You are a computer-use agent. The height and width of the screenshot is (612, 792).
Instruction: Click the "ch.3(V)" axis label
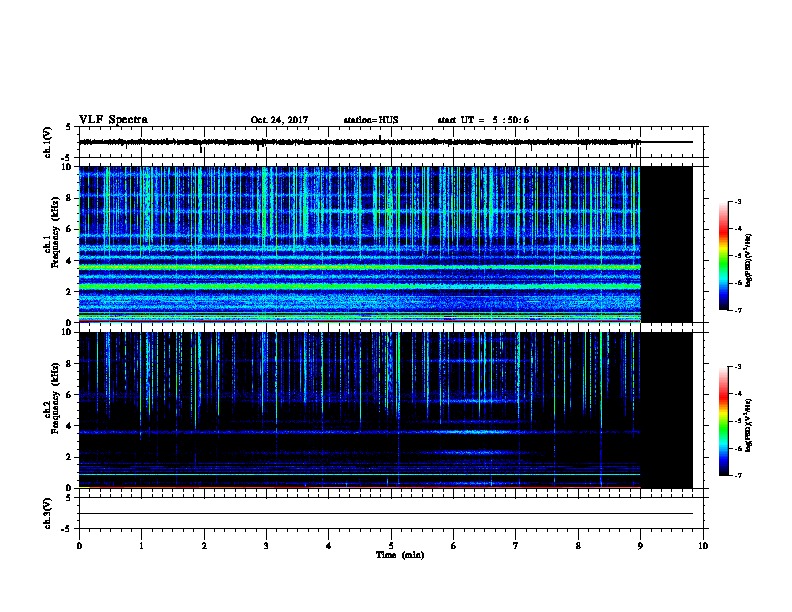(x=47, y=513)
